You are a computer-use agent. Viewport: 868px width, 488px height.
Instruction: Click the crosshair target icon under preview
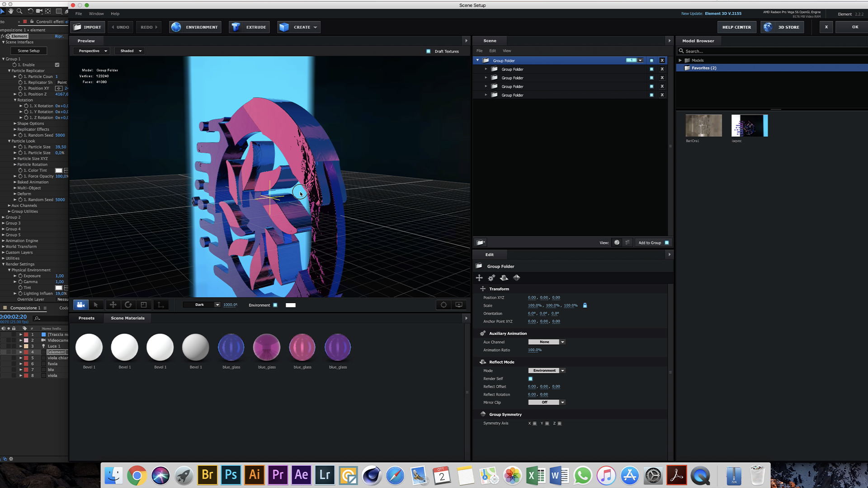pos(443,305)
